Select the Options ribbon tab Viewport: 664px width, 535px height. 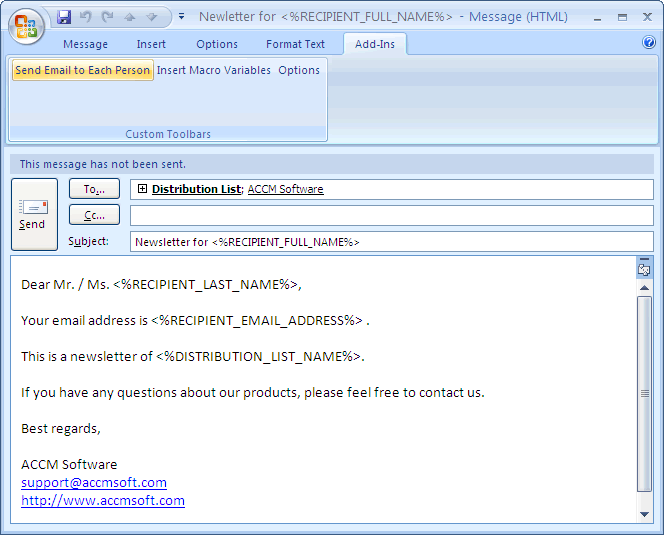(217, 44)
